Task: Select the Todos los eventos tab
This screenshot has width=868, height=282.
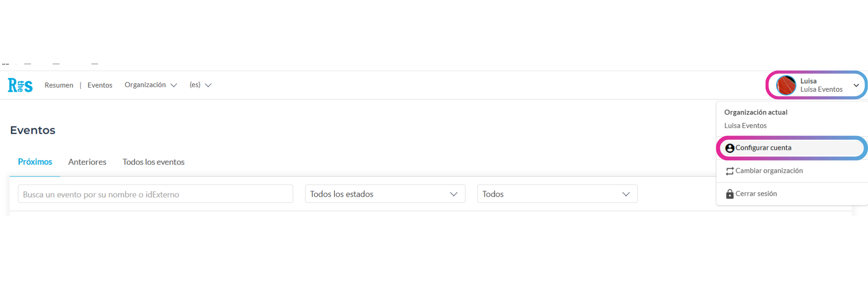Action: tap(153, 162)
